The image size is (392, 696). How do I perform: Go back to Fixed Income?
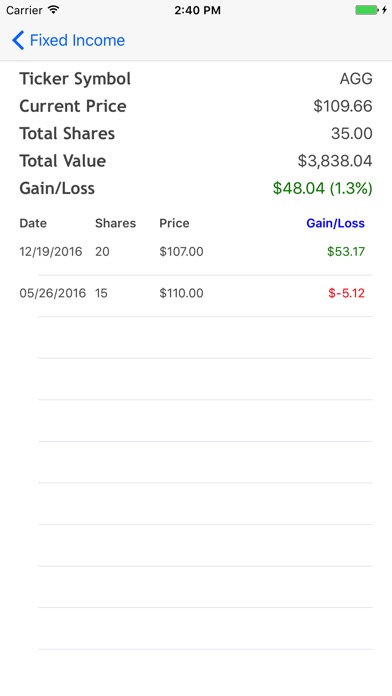[68, 40]
